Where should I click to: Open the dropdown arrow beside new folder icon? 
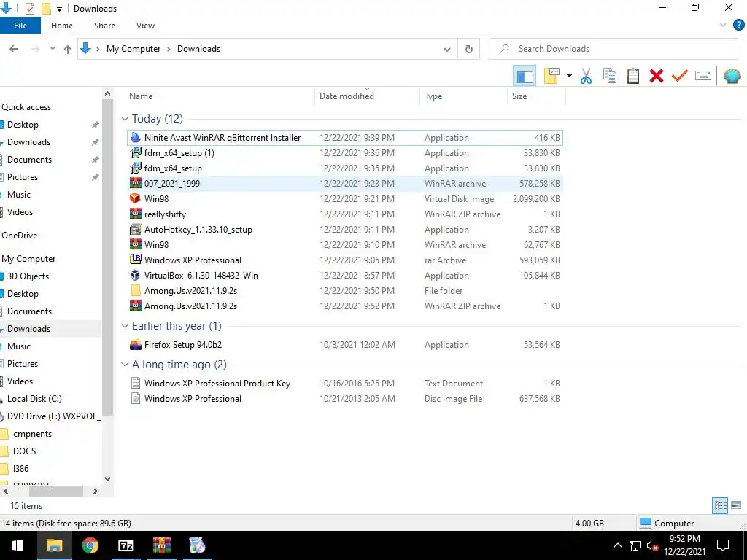click(x=569, y=76)
